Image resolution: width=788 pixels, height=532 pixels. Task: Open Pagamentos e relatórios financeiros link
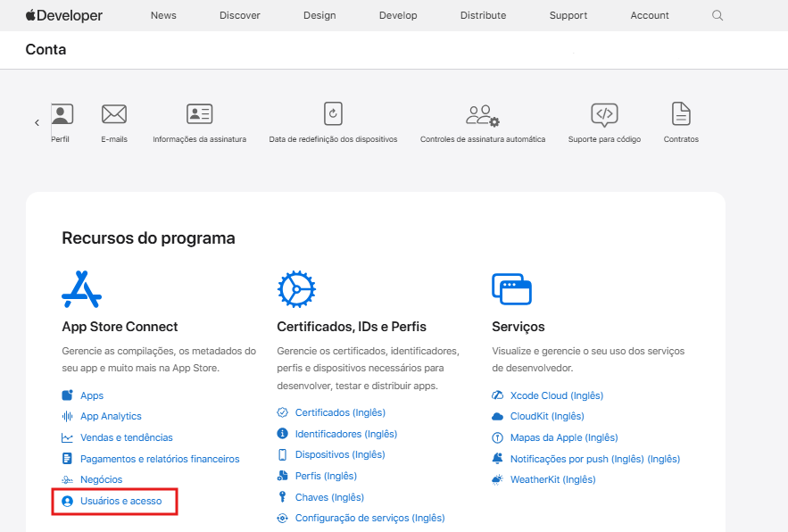[160, 459]
